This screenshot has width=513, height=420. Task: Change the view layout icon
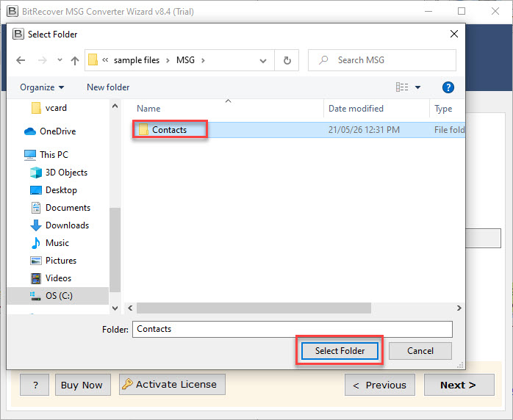point(402,87)
